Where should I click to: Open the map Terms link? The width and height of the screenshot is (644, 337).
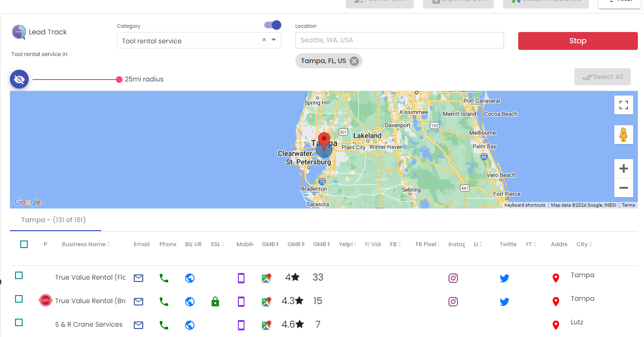click(x=628, y=205)
